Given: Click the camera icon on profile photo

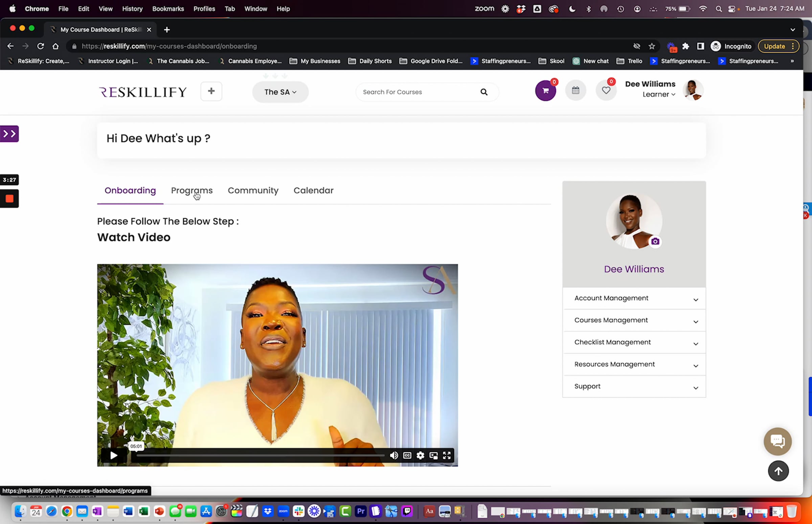Looking at the screenshot, I should [x=655, y=242].
